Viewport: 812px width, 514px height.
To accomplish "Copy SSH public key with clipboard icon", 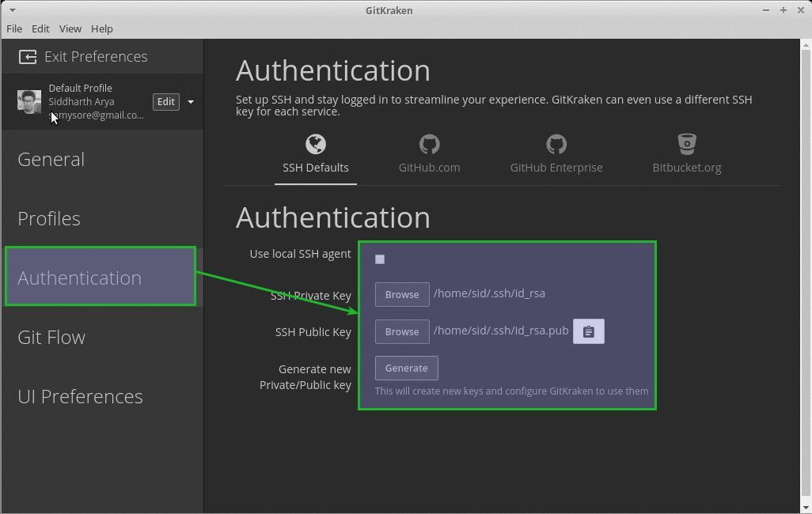I will (588, 331).
